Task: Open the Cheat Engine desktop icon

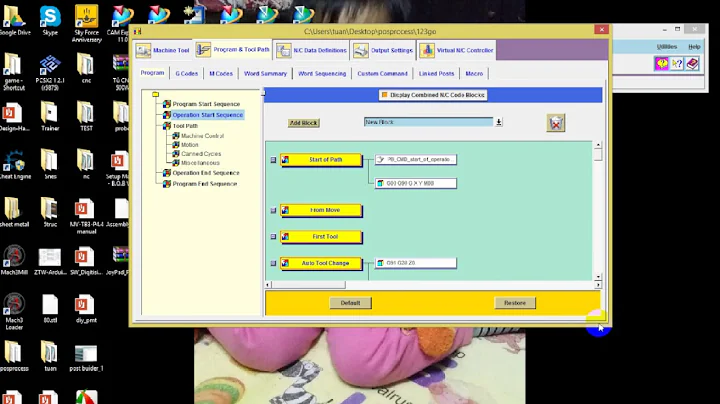Action: (14, 165)
